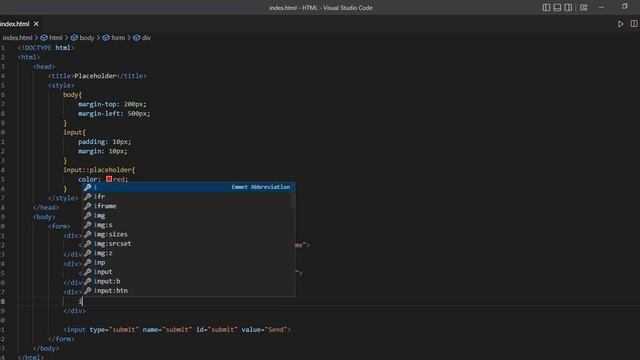Click the closing </body> tag
640x360 pixels.
(x=46, y=348)
